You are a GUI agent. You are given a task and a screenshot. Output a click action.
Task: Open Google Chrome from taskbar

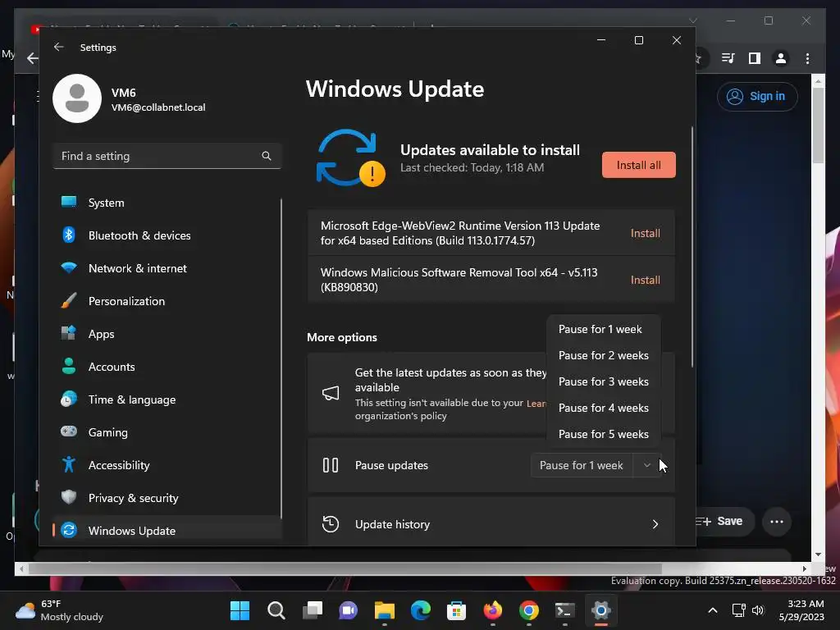529,610
